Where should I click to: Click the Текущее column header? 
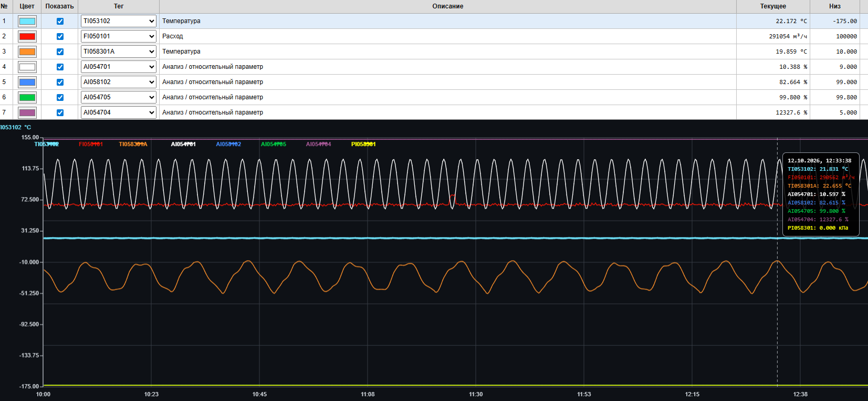(773, 6)
